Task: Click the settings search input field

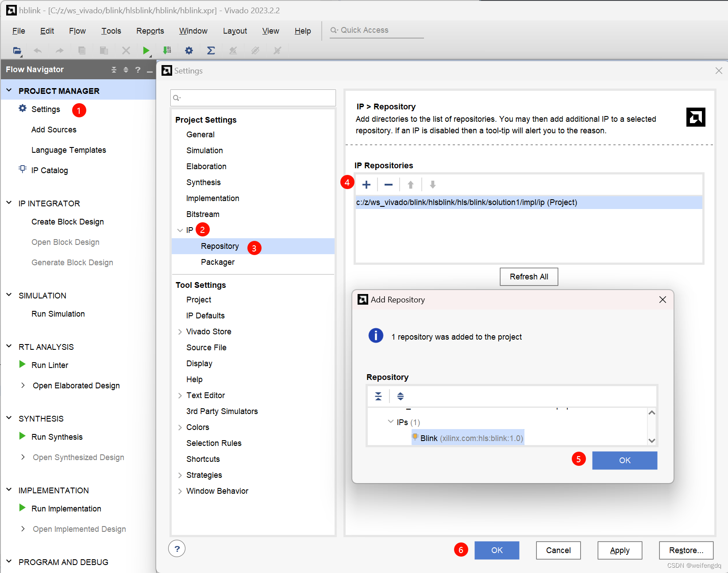Action: (253, 98)
